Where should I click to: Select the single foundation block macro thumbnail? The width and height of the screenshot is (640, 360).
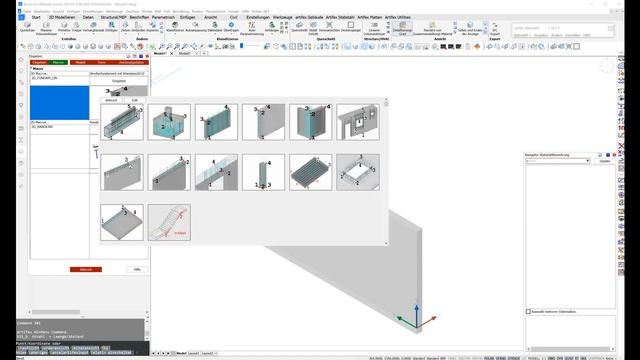point(169,122)
